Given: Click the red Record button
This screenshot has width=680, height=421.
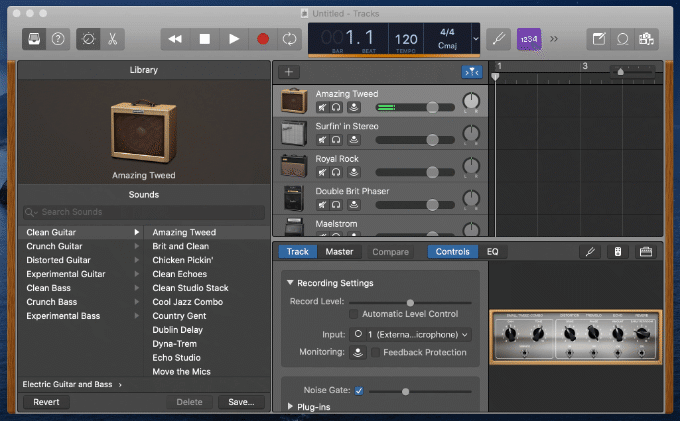Looking at the screenshot, I should pyautogui.click(x=263, y=39).
